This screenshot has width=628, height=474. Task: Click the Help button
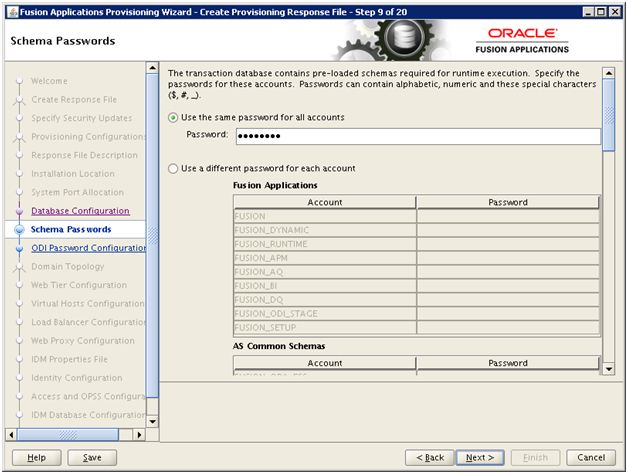click(36, 458)
